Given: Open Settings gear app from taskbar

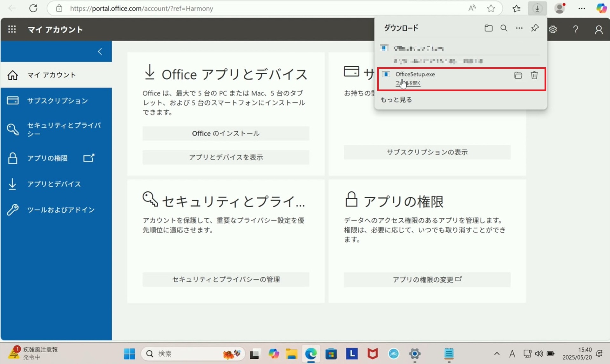Looking at the screenshot, I should tap(415, 354).
